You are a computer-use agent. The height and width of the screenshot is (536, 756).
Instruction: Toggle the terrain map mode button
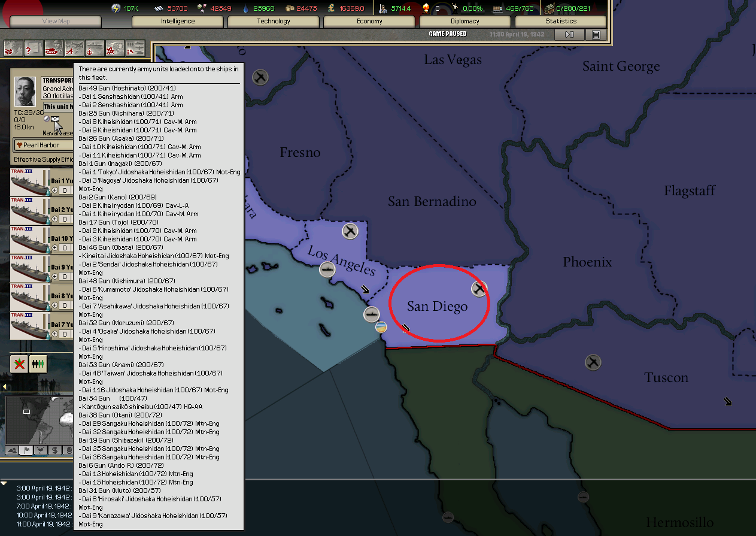pyautogui.click(x=12, y=450)
